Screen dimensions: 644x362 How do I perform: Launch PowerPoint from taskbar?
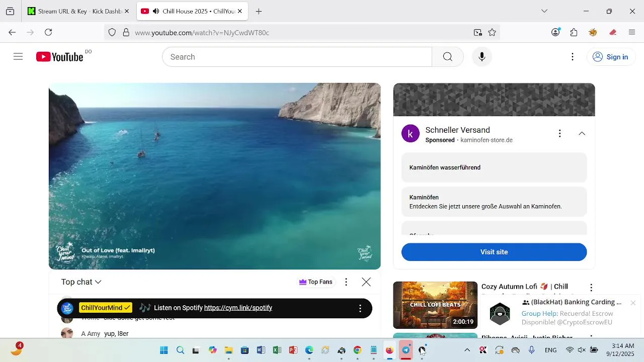tap(293, 350)
